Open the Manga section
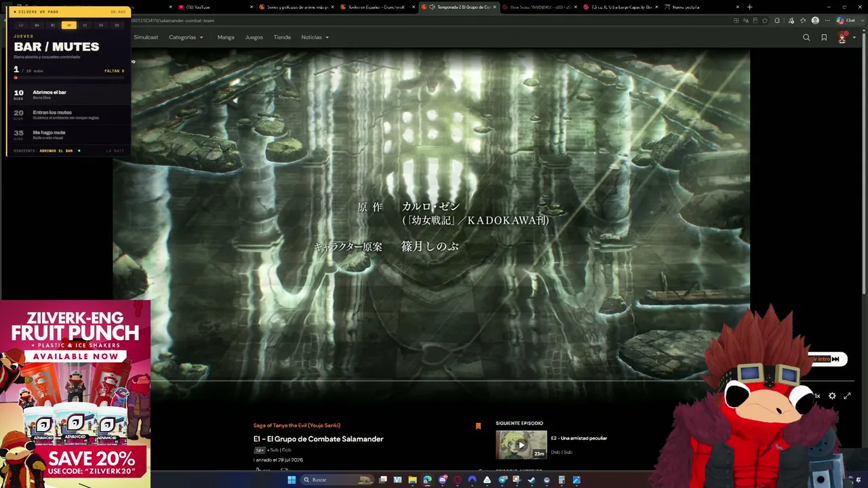The image size is (868, 488). (x=226, y=37)
